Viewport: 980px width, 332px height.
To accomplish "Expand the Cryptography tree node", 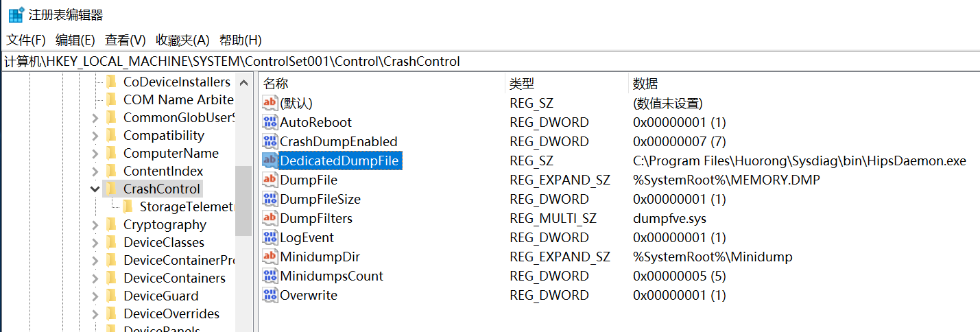I will point(95,225).
